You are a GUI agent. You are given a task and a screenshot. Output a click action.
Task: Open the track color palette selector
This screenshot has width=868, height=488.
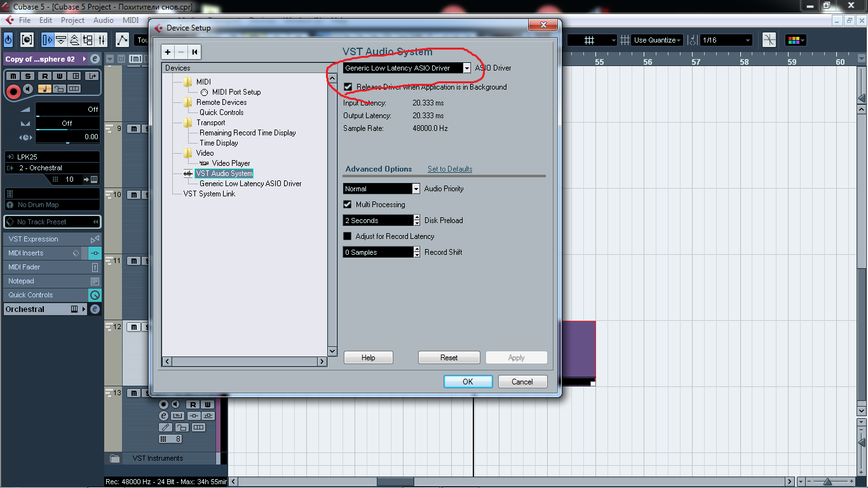796,40
